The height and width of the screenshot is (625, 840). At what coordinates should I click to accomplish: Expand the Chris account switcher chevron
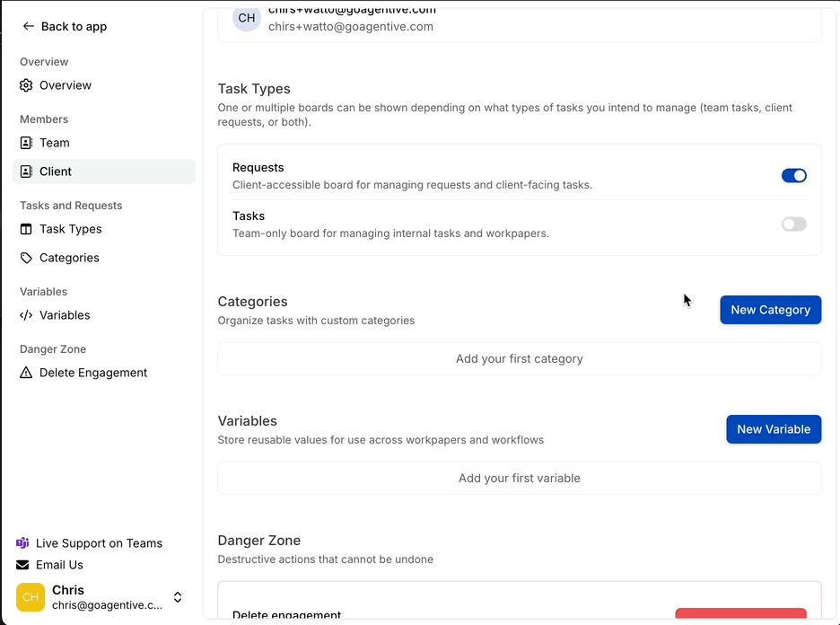click(178, 597)
